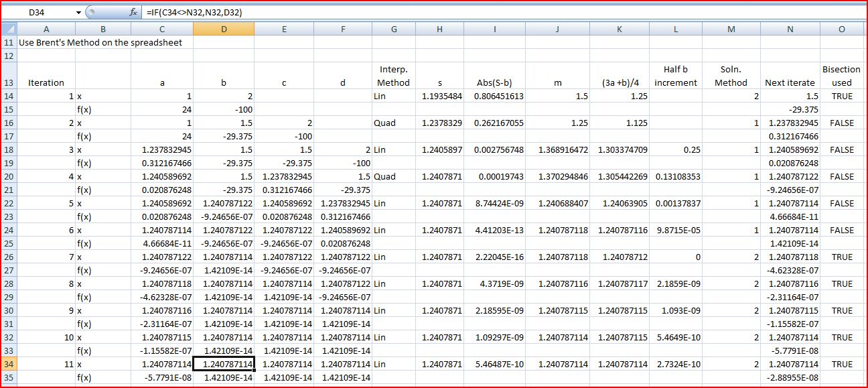Select the Half b increment header cell
Image resolution: width=868 pixels, height=388 pixels.
tap(676, 76)
